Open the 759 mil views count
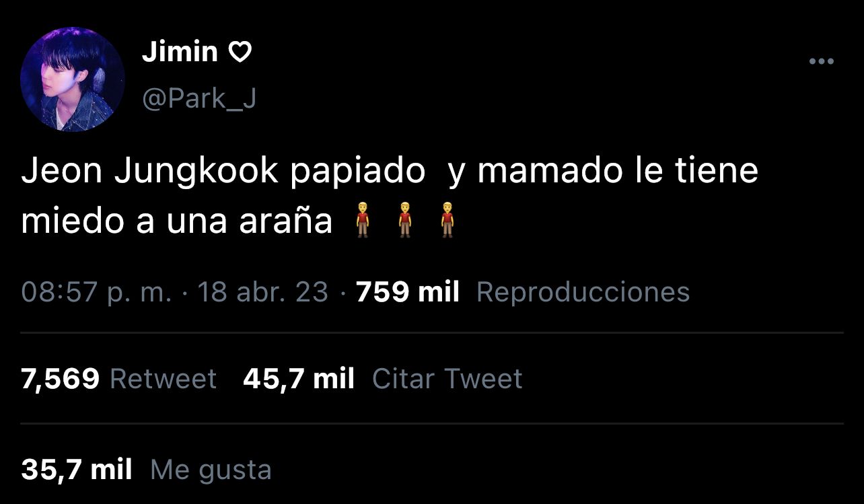864x504 pixels. point(408,292)
